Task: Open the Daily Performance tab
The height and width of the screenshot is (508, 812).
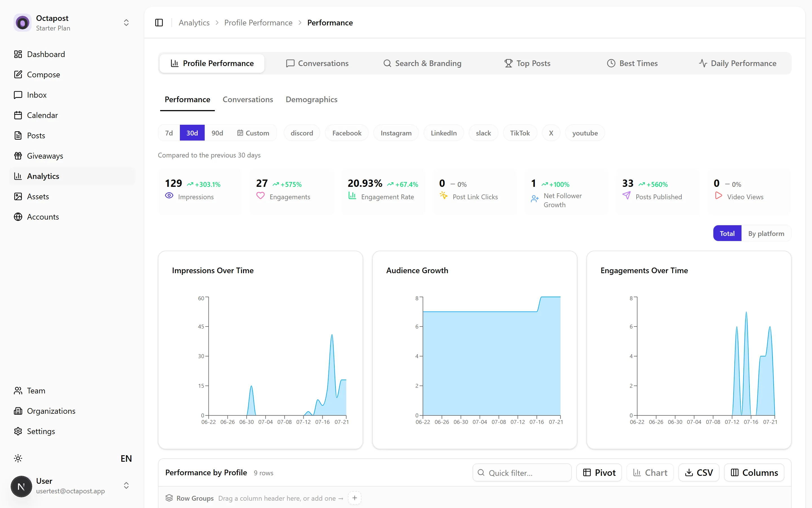Action: 738,63
